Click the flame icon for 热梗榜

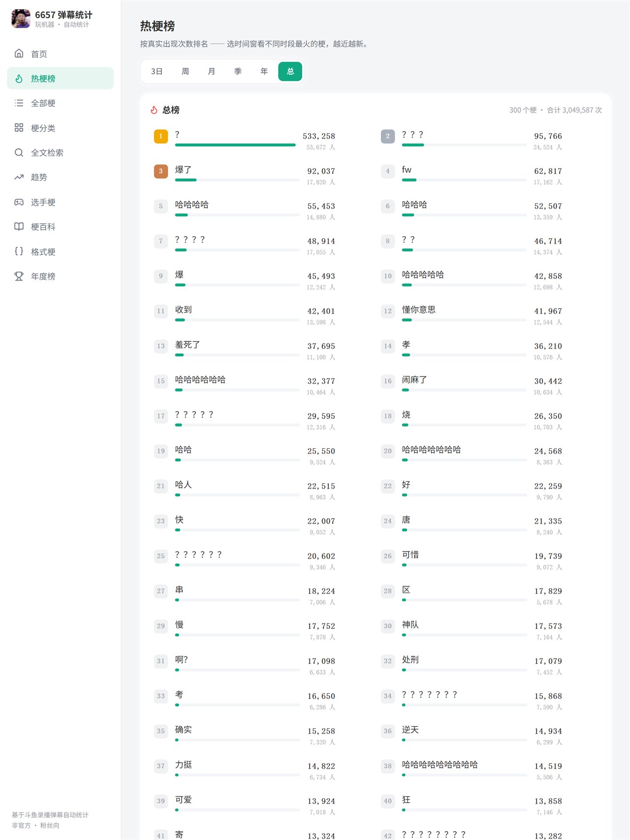[x=19, y=78]
